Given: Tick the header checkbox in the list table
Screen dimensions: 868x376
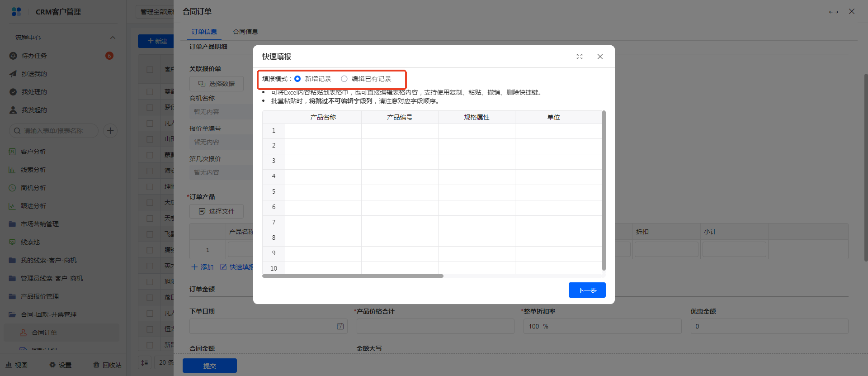Looking at the screenshot, I should (x=150, y=70).
